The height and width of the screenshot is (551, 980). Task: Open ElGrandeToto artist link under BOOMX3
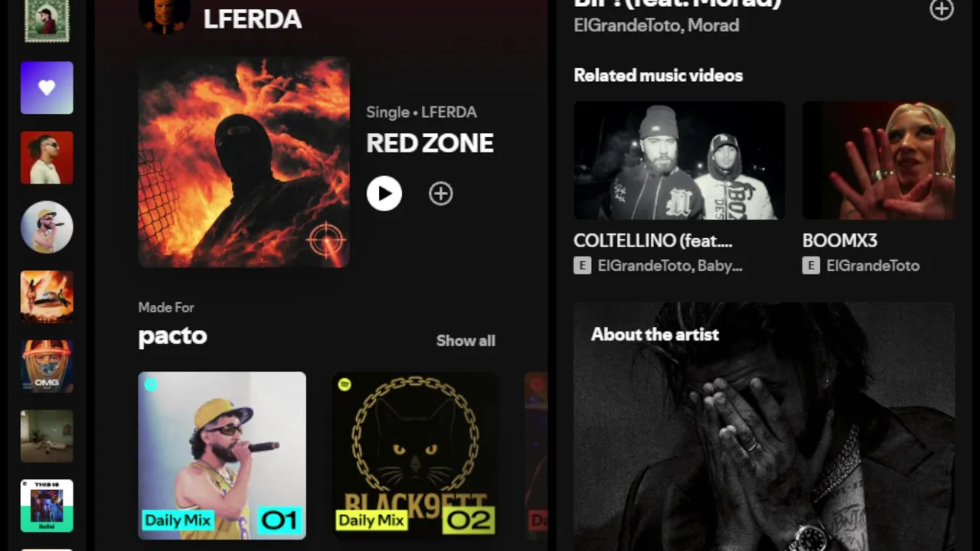(873, 266)
